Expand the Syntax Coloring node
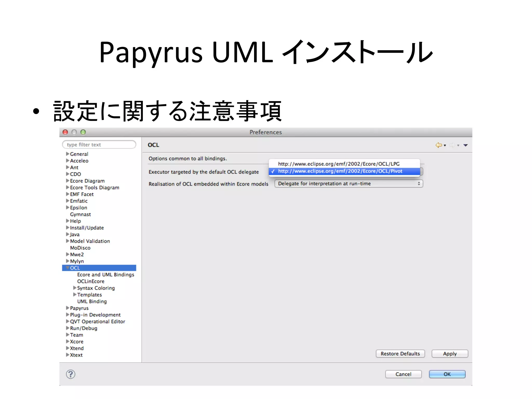Screen dimensions: 532x399 pyautogui.click(x=75, y=288)
